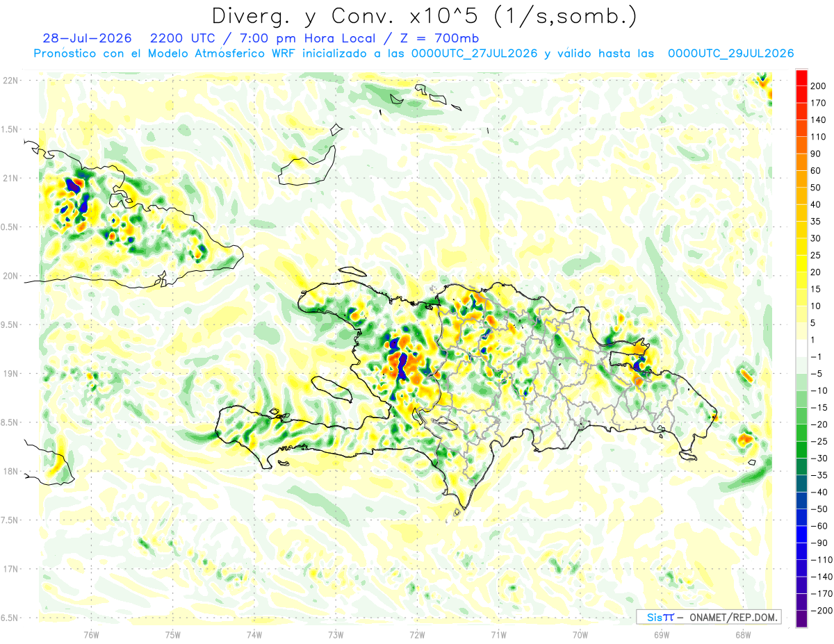This screenshot has width=834, height=644.
Task: Click the '18N' latitude label
Action: (10, 472)
